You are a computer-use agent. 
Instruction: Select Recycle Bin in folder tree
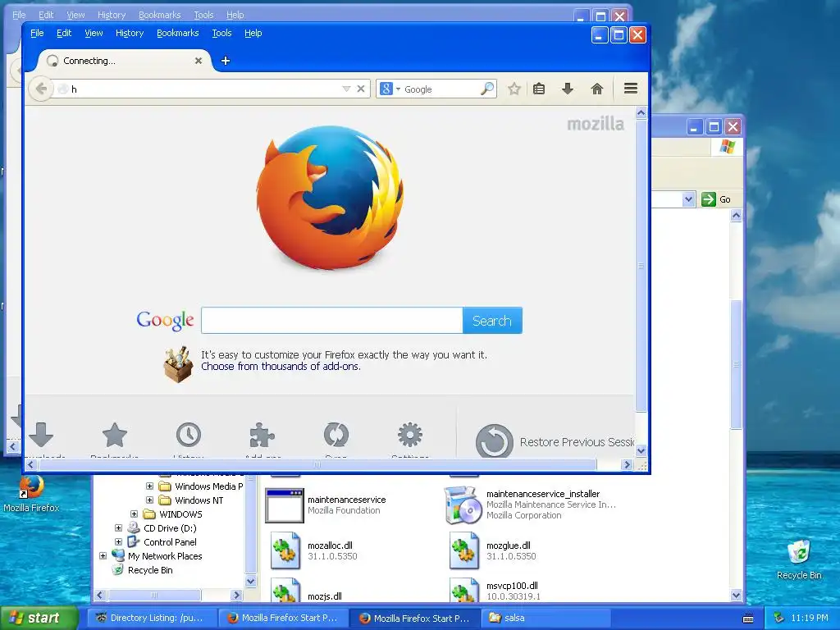coord(150,570)
